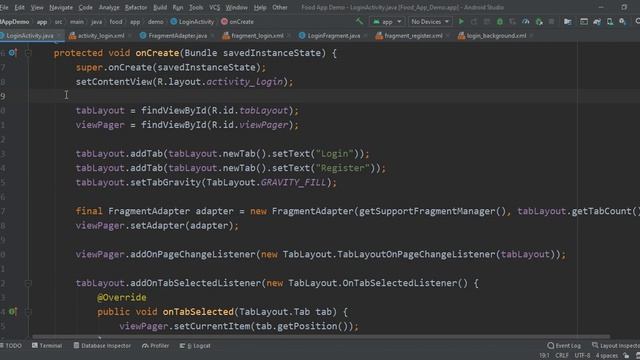
Task: Click the override gutter icon beside onCreate
Action: click(x=13, y=53)
